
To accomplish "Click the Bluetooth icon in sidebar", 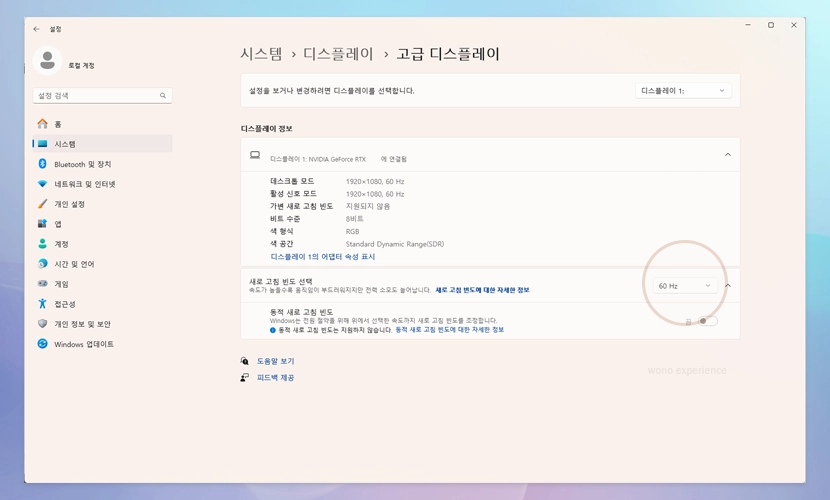I will pyautogui.click(x=42, y=164).
